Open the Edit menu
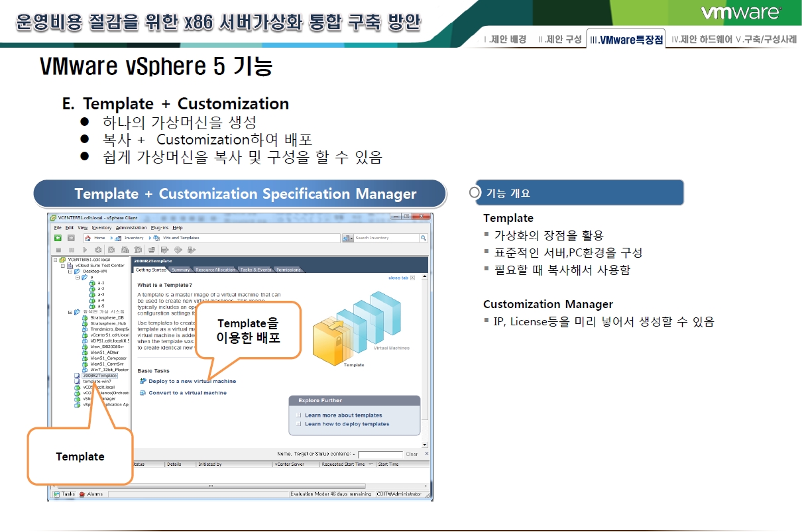 (x=69, y=227)
